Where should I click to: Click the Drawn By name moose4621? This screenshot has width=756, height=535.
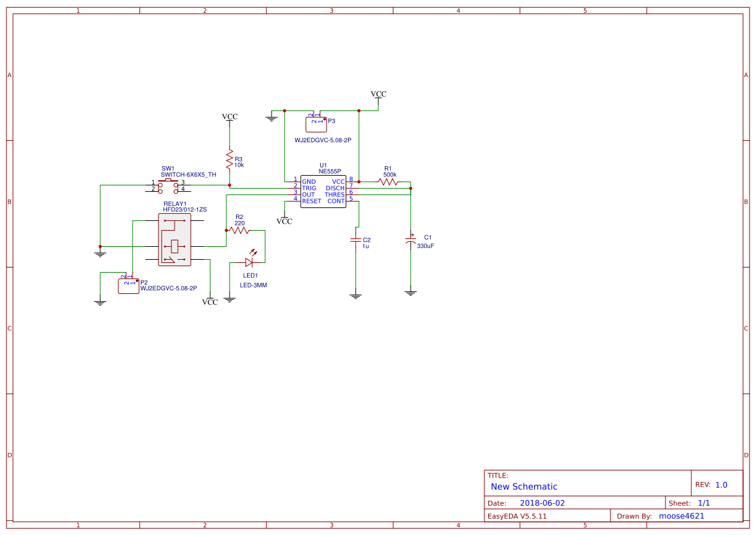[x=680, y=516]
